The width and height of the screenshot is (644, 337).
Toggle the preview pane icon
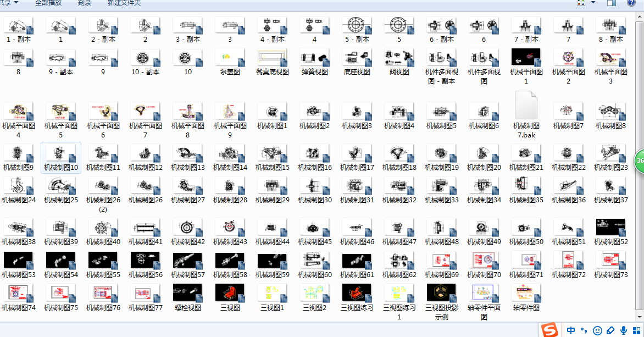click(612, 3)
